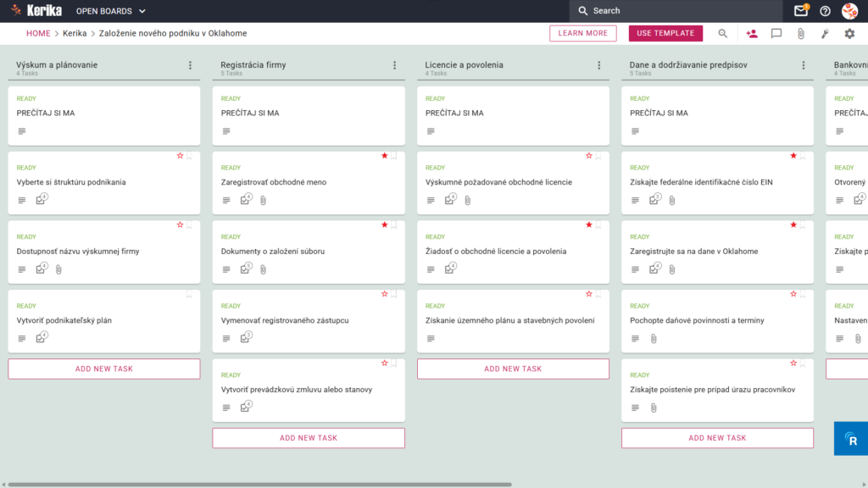Select board title Založenie nového podniku v Oklahome

[x=173, y=33]
